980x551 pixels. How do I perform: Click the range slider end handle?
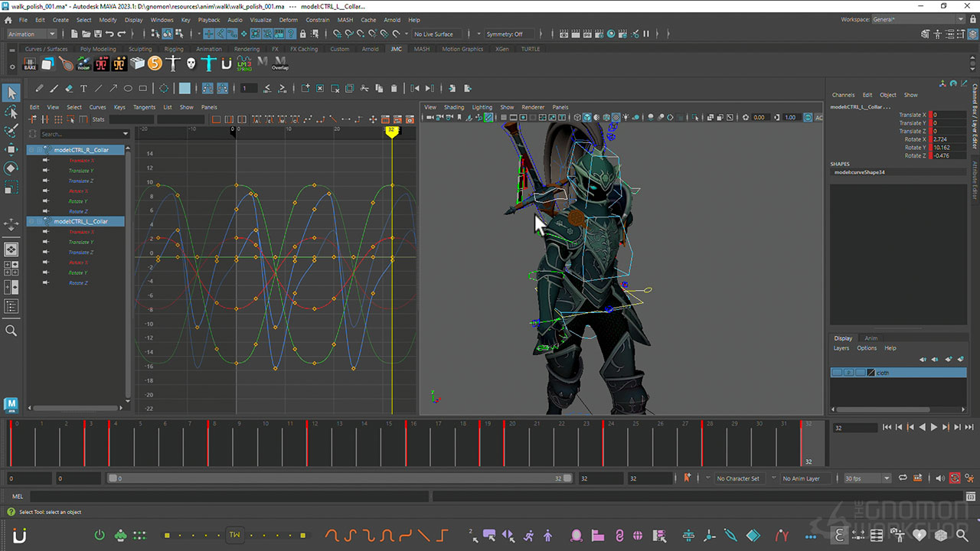[x=567, y=478]
